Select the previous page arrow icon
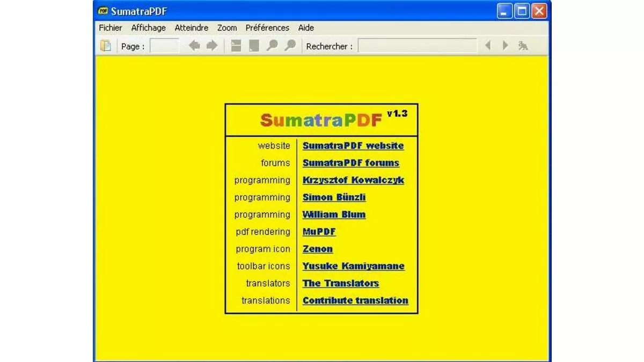 pyautogui.click(x=194, y=46)
